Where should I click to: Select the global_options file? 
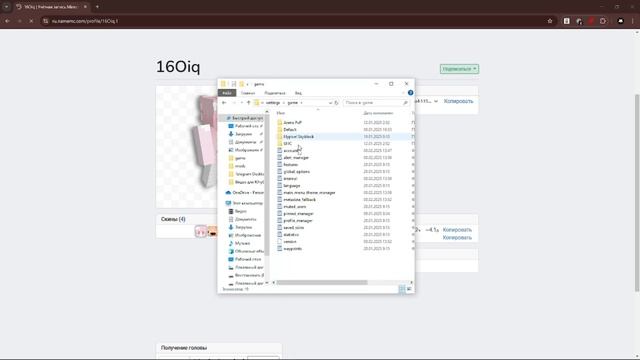click(x=297, y=172)
